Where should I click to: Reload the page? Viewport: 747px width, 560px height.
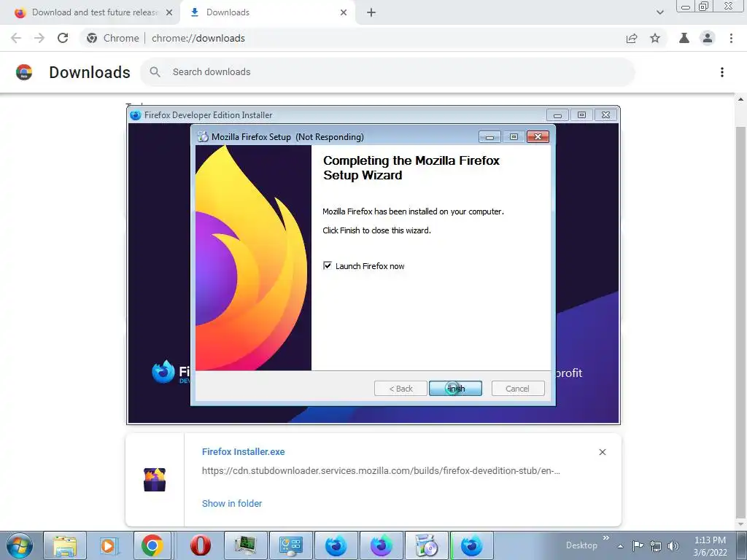63,38
